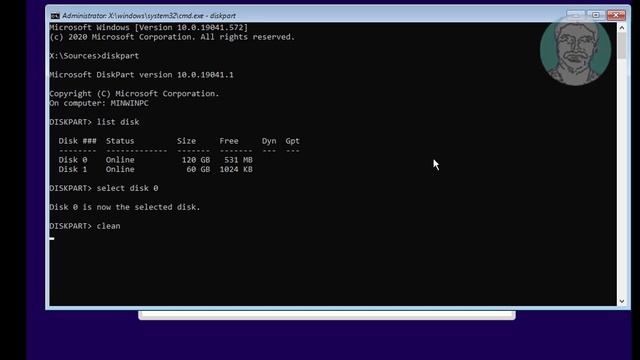Viewport: 640px width, 360px height.
Task: Click the scrollbar down arrow
Action: tap(622, 301)
